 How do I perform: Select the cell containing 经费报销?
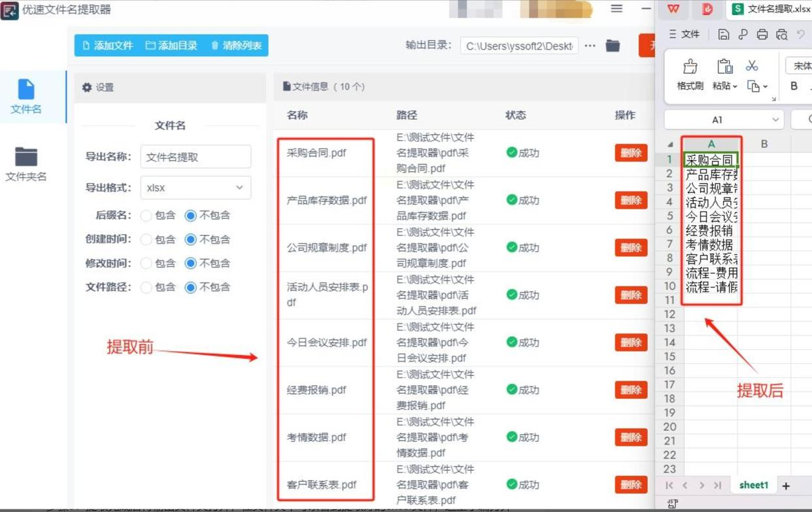tap(711, 230)
